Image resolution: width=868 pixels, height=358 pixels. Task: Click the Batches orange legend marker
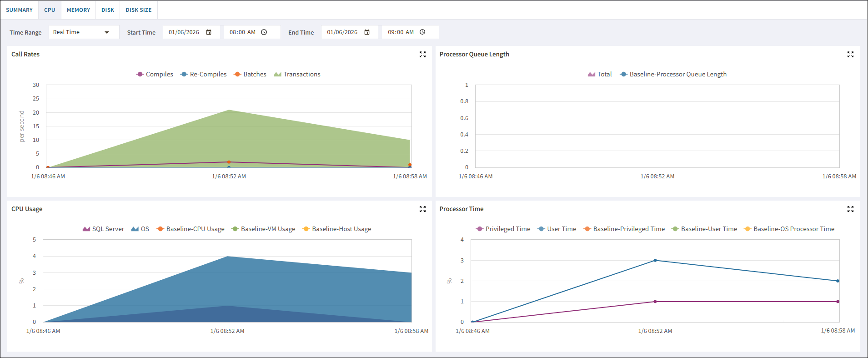click(x=237, y=74)
